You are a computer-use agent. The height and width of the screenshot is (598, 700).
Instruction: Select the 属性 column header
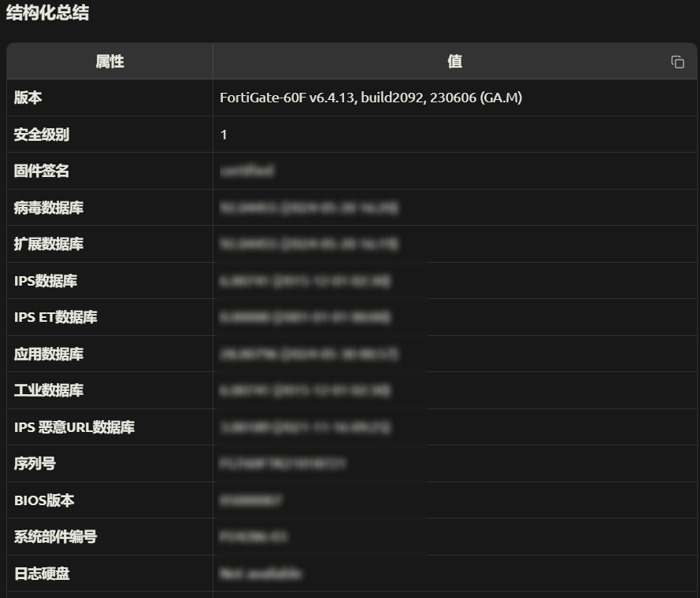coord(109,61)
